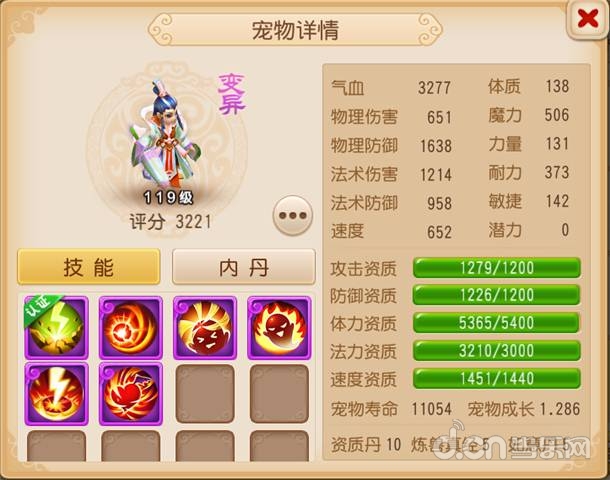Close the 宠物详情 window
The width and height of the screenshot is (610, 480).
click(587, 19)
